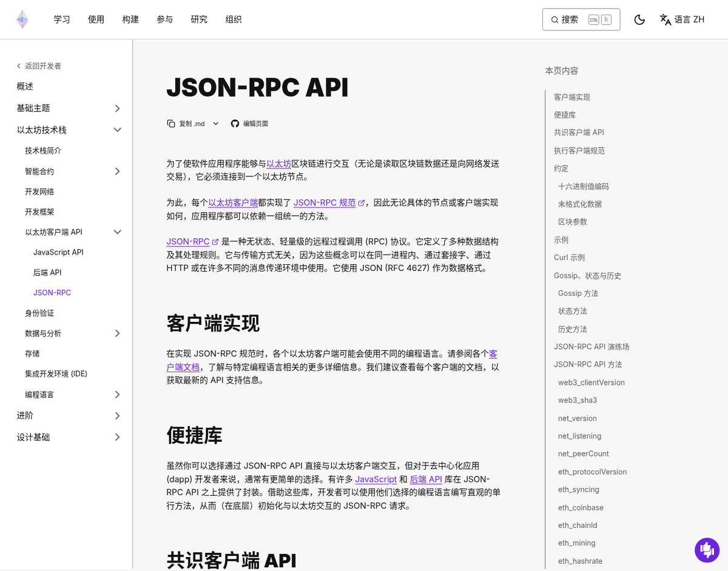Open the 学习 top menu
Viewport: 728px width, 571px height.
pos(62,19)
